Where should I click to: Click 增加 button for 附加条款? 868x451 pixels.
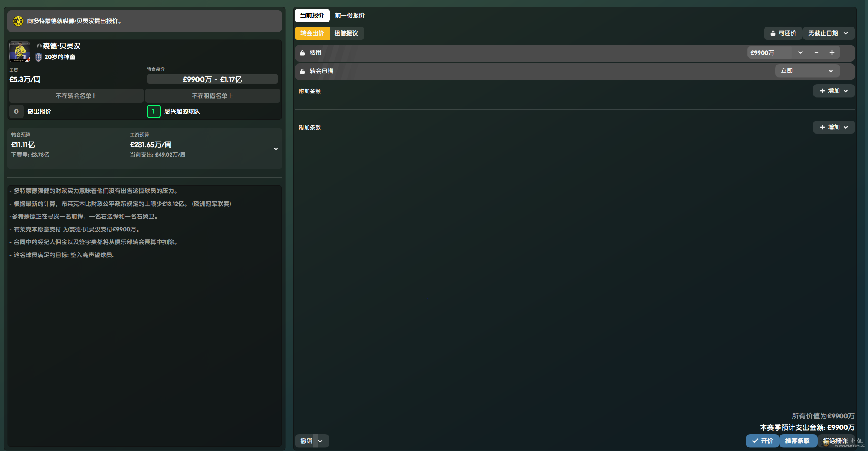pyautogui.click(x=834, y=127)
